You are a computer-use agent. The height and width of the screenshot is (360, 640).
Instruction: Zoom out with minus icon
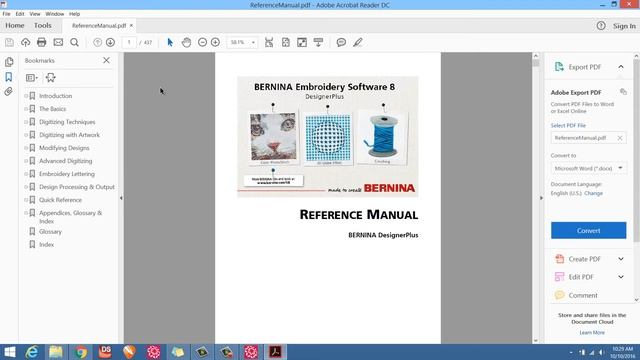(202, 42)
